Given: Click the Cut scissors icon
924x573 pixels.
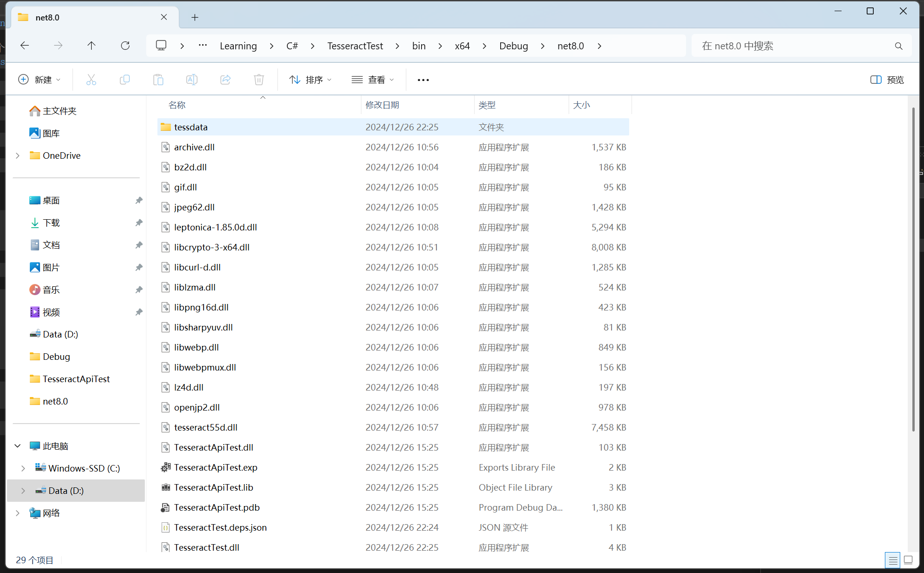Looking at the screenshot, I should point(91,80).
